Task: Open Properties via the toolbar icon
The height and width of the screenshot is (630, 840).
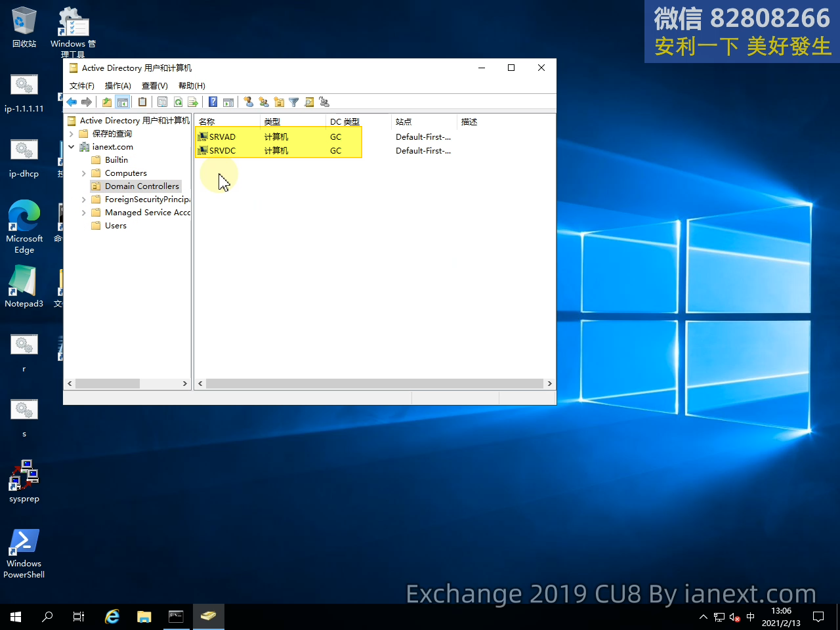Action: point(162,102)
